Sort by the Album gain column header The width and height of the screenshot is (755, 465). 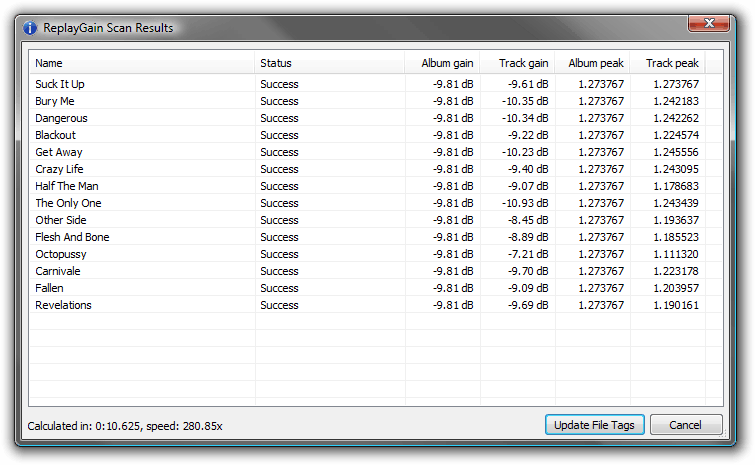click(442, 63)
